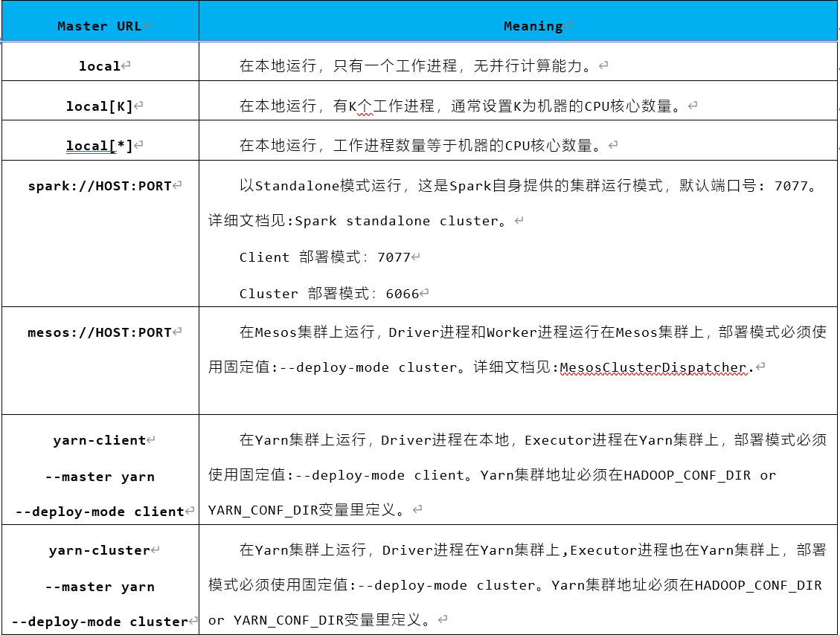Click the red-underlined "MesosClusterDispatcher" word

coord(653,367)
